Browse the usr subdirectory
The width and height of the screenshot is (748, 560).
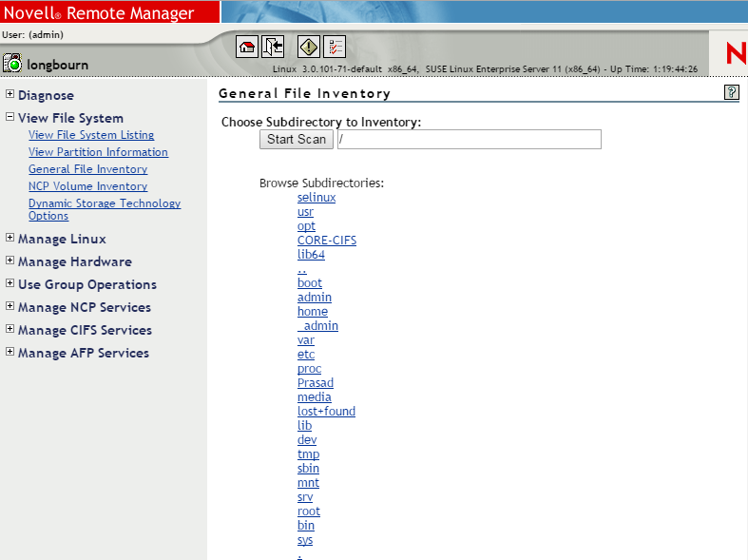[x=305, y=212]
